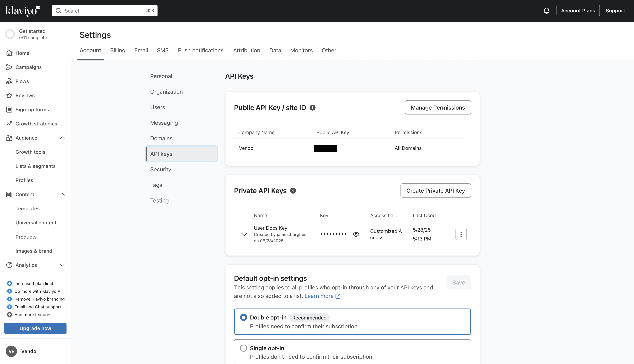Focus the Search input field
Viewport: 634px width, 364px height.
[x=105, y=10]
